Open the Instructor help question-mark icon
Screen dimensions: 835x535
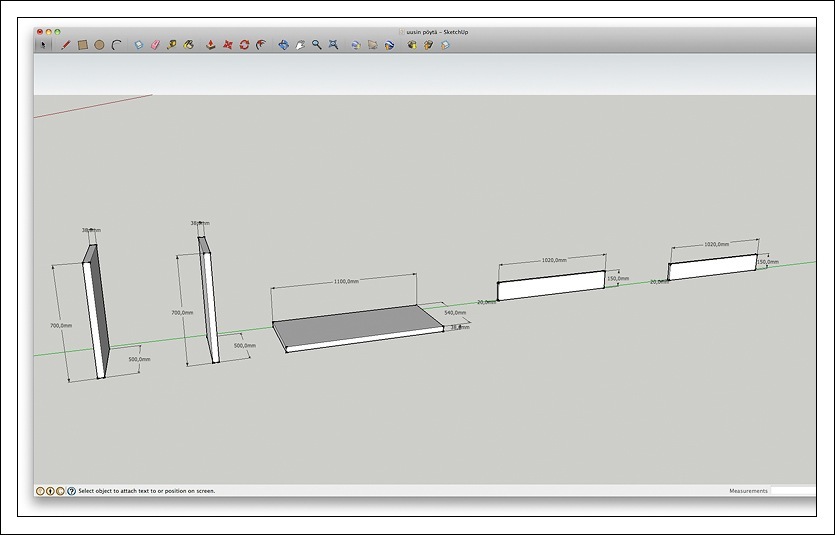coord(71,491)
